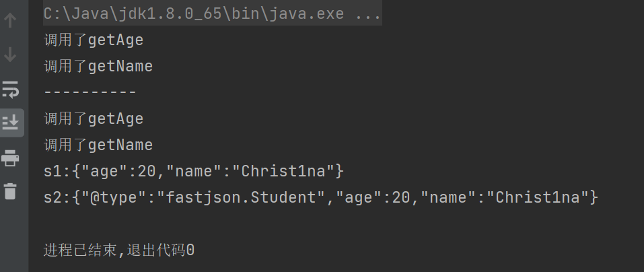Click the second "调用了getName" output line
This screenshot has width=644, height=272.
click(x=98, y=145)
